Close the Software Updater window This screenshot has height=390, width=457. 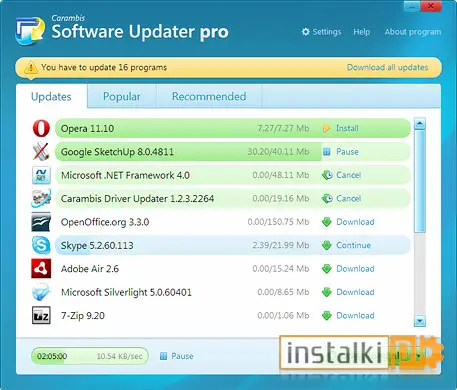pos(431,6)
